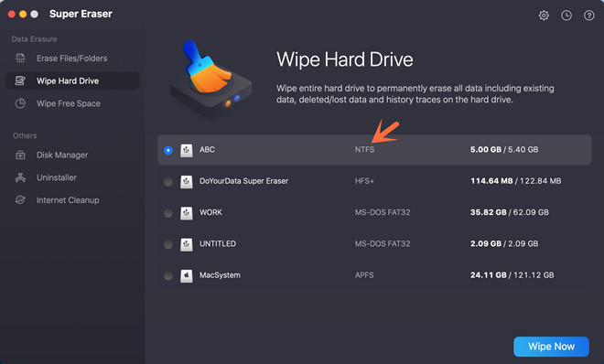Open the Uninstaller tool

pos(72,177)
